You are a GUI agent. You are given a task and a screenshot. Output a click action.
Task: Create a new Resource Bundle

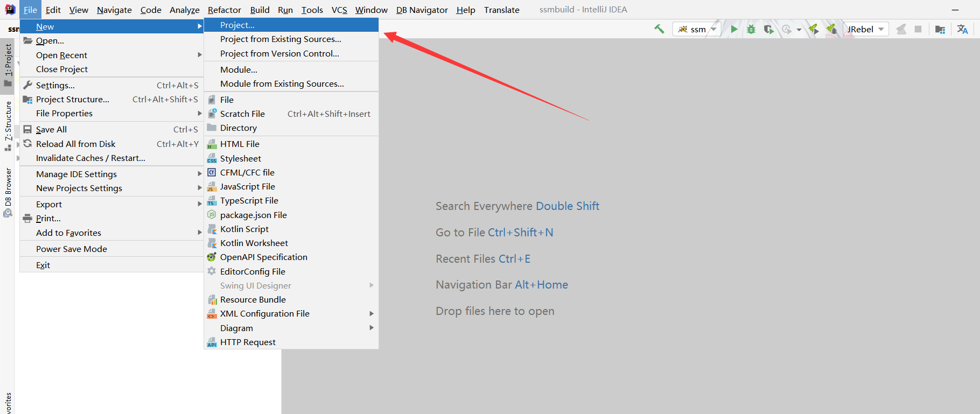pos(291,299)
